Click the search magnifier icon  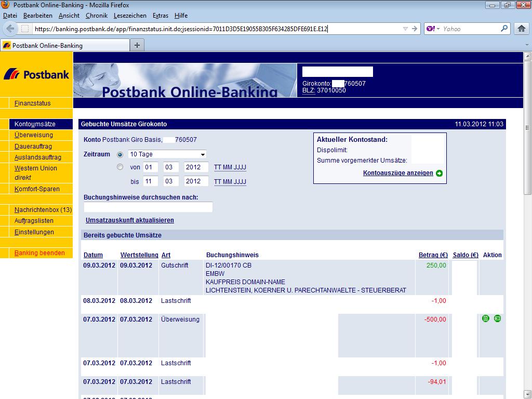pyautogui.click(x=504, y=29)
